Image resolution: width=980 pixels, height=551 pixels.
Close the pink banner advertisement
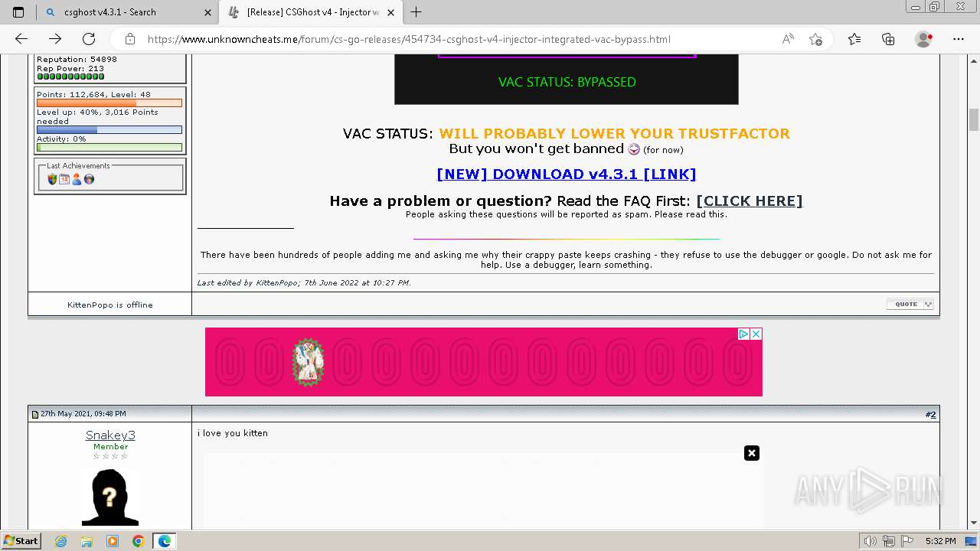tap(756, 334)
